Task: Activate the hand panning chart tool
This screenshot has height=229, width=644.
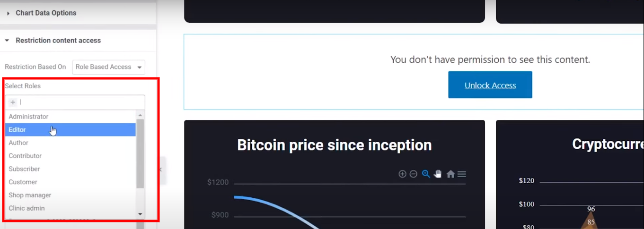Action: (438, 174)
